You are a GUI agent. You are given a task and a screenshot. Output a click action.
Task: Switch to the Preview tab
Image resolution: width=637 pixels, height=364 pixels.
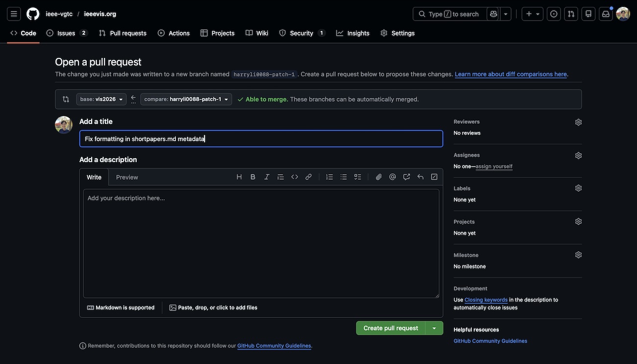127,177
